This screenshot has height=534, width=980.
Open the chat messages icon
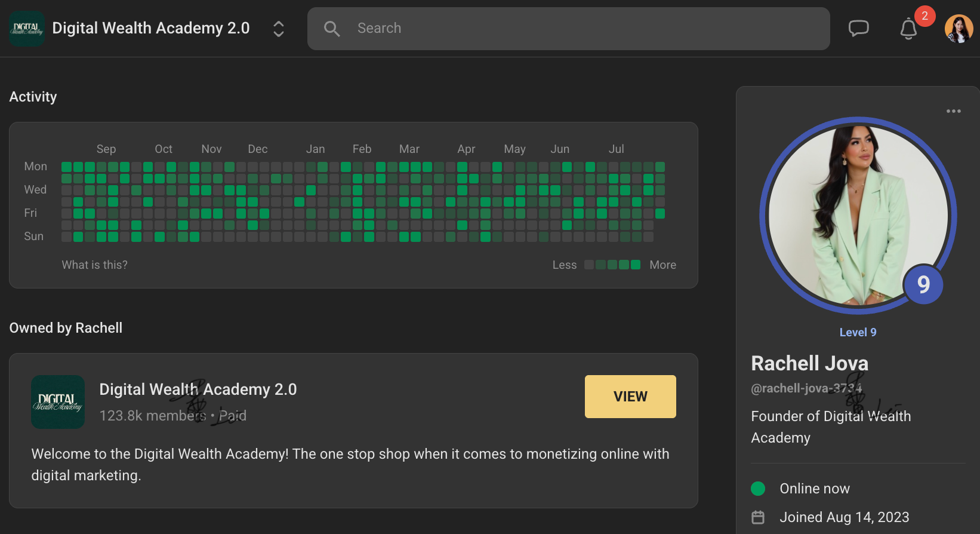pos(858,28)
